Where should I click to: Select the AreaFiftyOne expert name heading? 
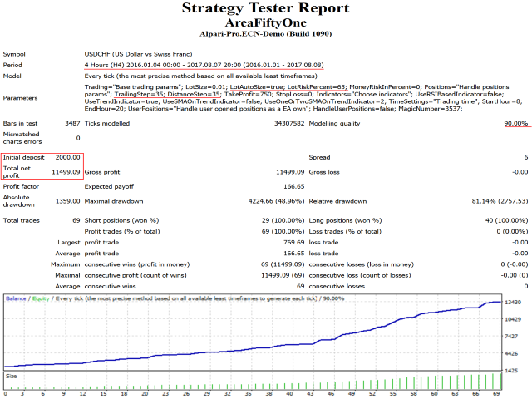tap(268, 24)
